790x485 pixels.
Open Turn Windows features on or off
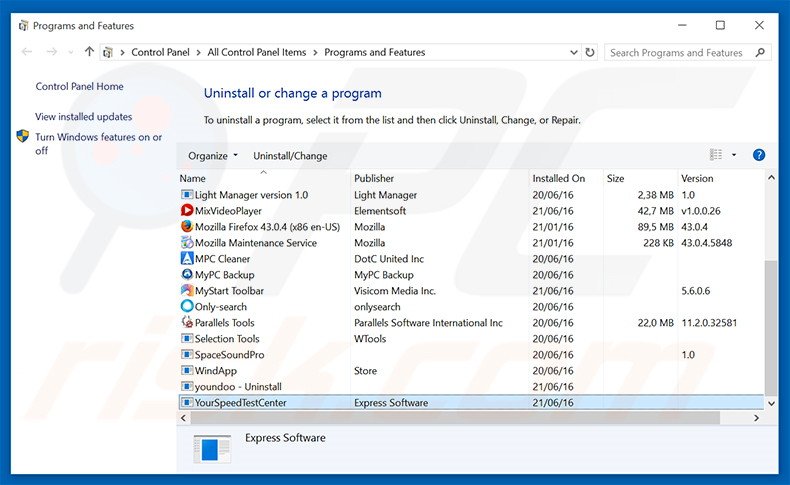click(98, 144)
